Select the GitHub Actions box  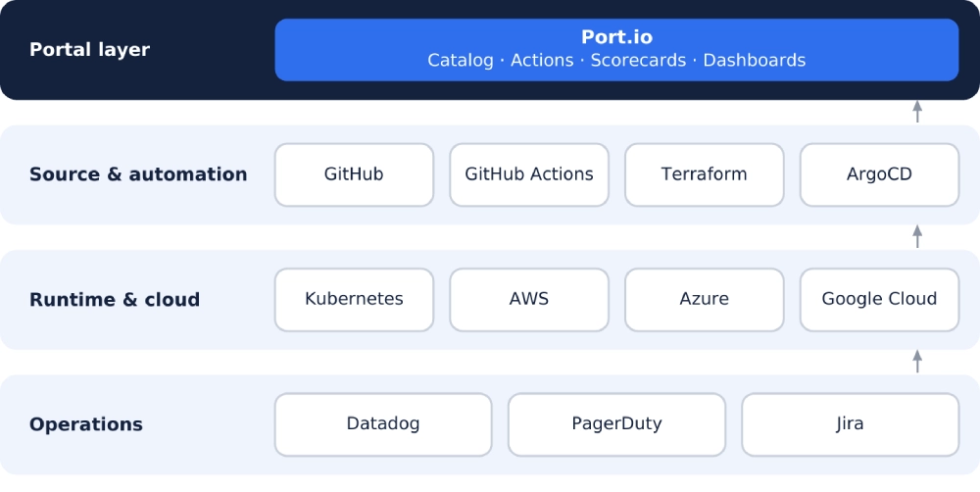click(x=529, y=175)
